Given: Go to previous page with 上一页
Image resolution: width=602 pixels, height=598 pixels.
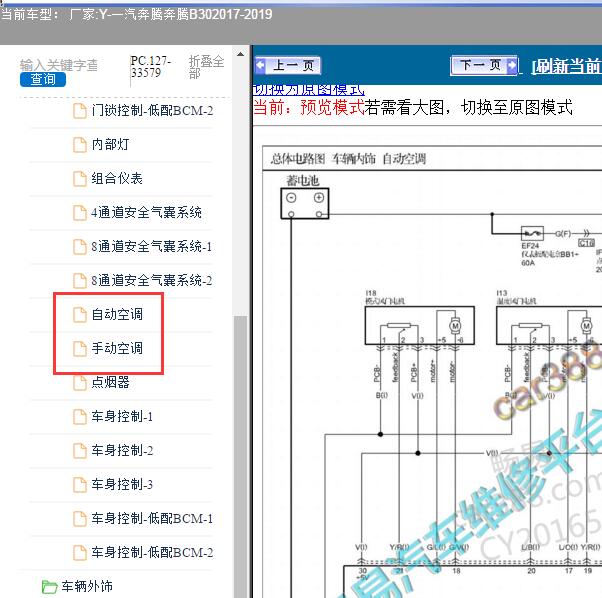Looking at the screenshot, I should pyautogui.click(x=288, y=65).
